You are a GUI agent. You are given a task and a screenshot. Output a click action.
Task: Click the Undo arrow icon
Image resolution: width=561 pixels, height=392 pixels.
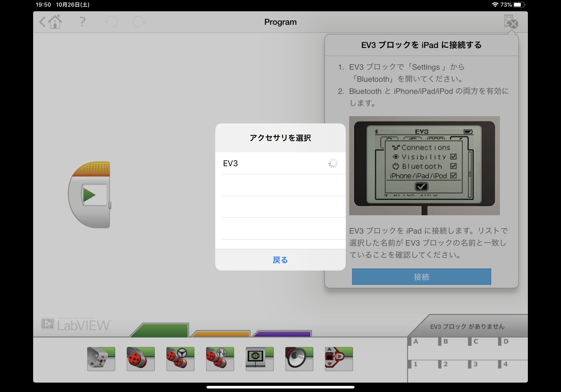click(111, 22)
